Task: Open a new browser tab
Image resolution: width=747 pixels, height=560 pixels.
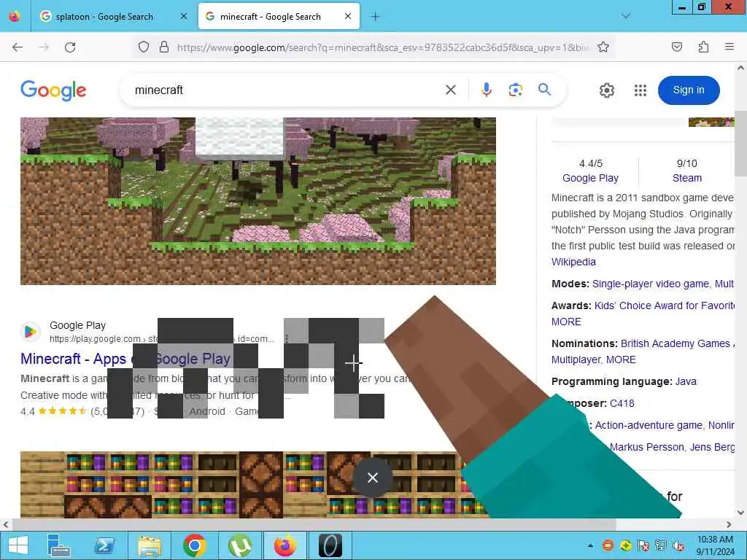Action: click(x=376, y=17)
